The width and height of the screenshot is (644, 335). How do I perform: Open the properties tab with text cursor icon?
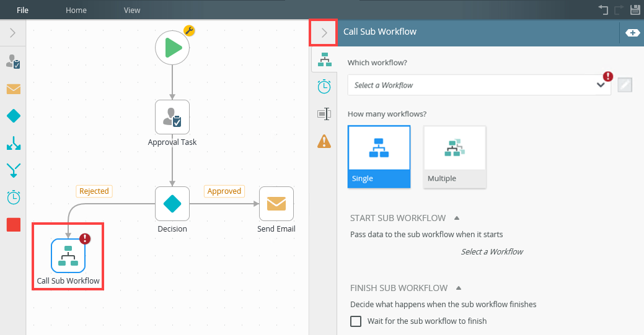[324, 114]
